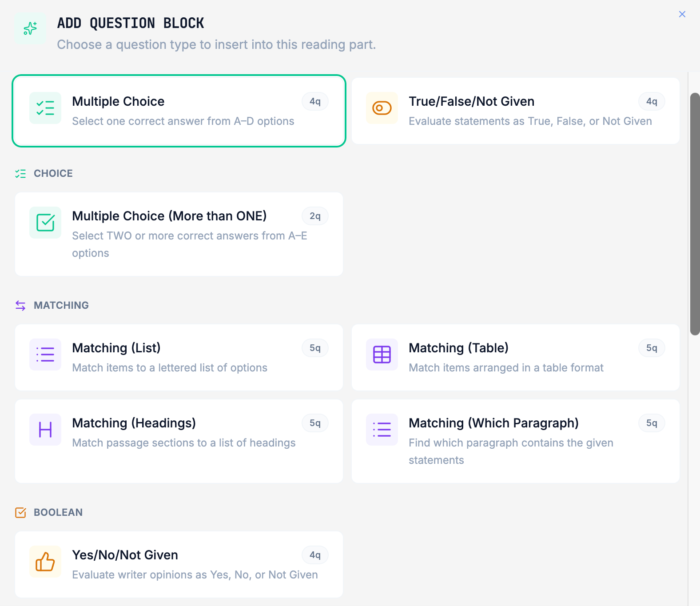This screenshot has height=606, width=700.
Task: Click the Matching (Which Paragraph) list icon
Action: (382, 430)
